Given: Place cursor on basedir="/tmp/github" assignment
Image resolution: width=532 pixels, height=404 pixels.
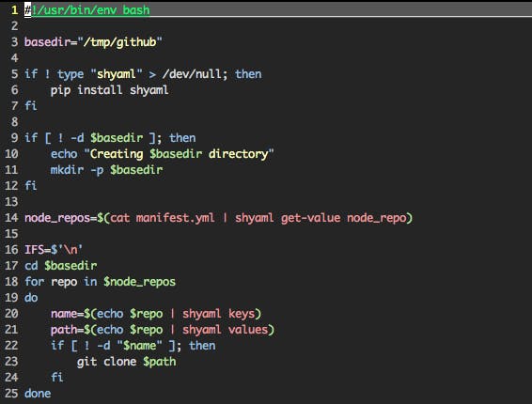Looking at the screenshot, I should click(93, 42).
